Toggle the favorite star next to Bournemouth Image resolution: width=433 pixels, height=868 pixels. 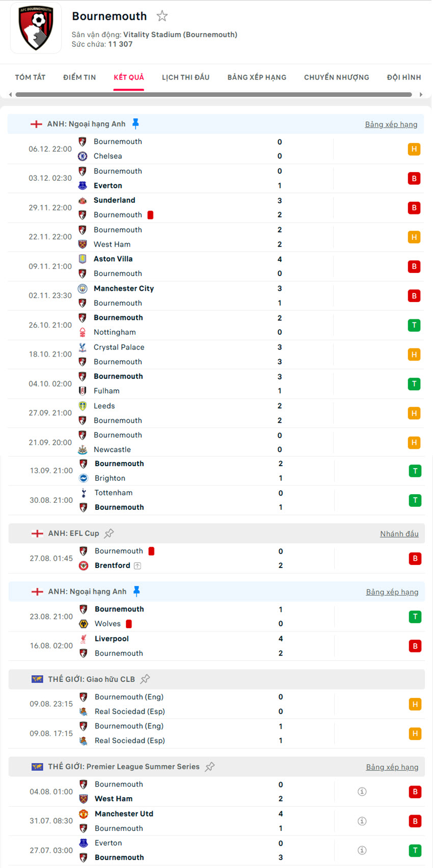[162, 16]
